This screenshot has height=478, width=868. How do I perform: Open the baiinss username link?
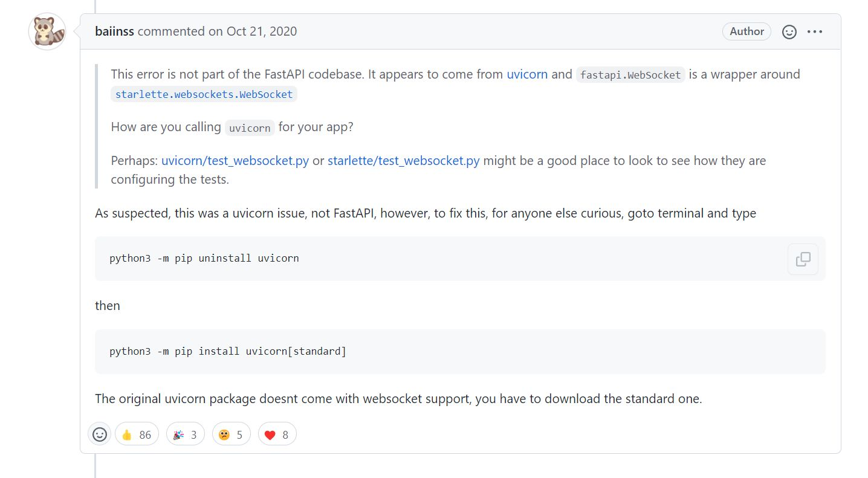[x=114, y=31]
